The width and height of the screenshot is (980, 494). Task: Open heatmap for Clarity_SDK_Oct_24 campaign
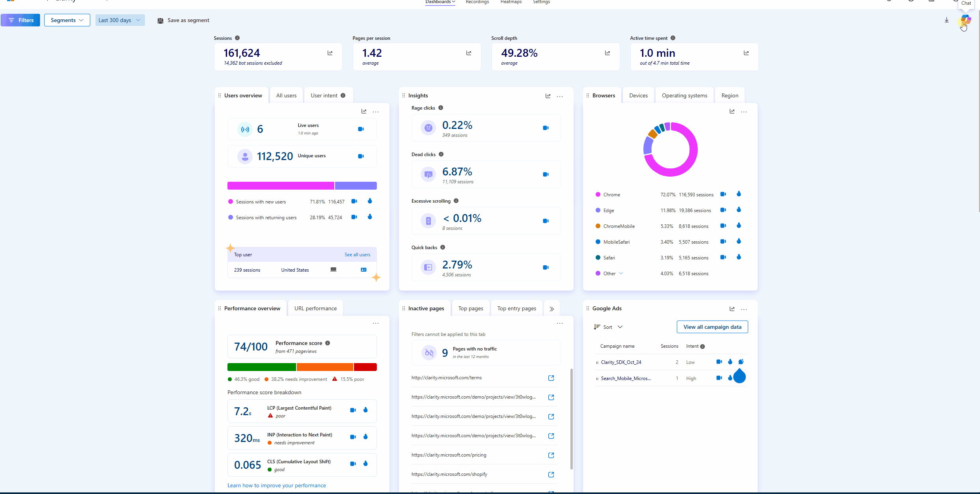730,362
